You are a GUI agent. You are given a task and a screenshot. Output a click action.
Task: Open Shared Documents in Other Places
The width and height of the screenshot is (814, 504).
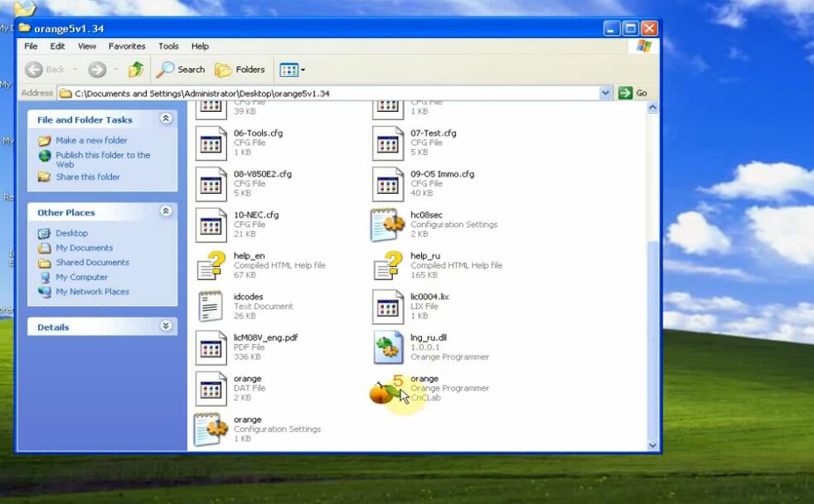tap(92, 262)
